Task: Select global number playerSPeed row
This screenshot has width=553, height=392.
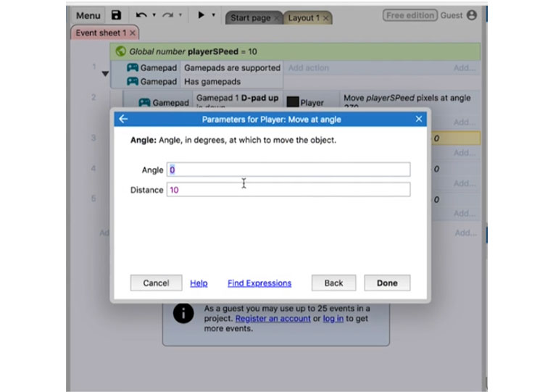Action: [295, 51]
